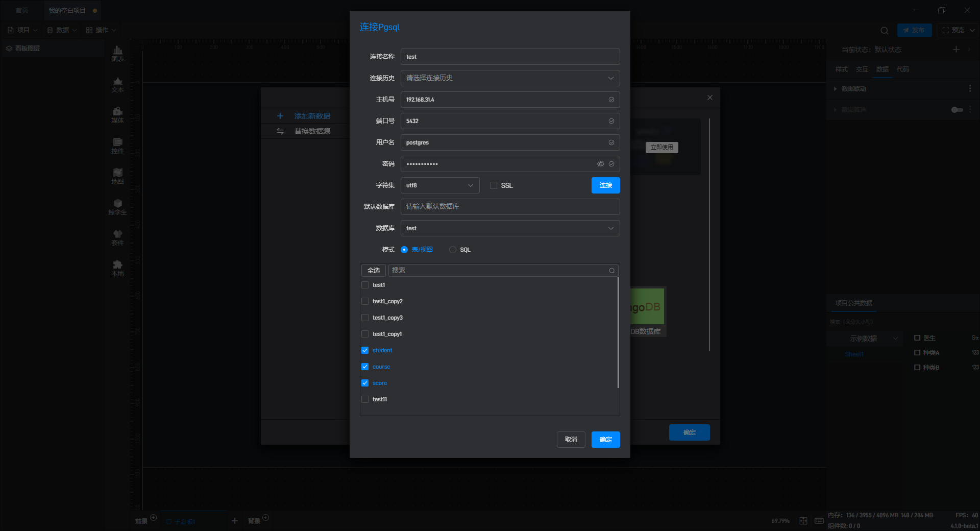The image size is (980, 531).
Task: Click the 添加新数据 plus icon
Action: coord(280,116)
